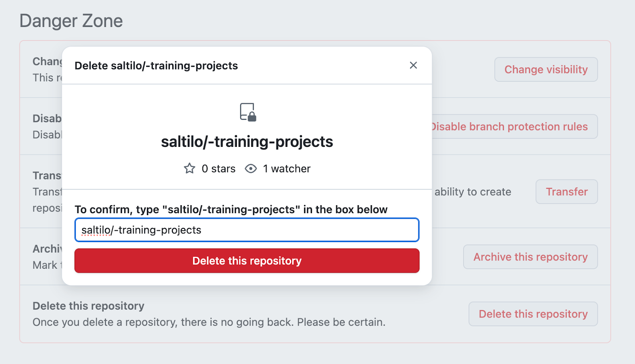Click the "1 watcher" label
635x364 pixels.
tap(287, 168)
